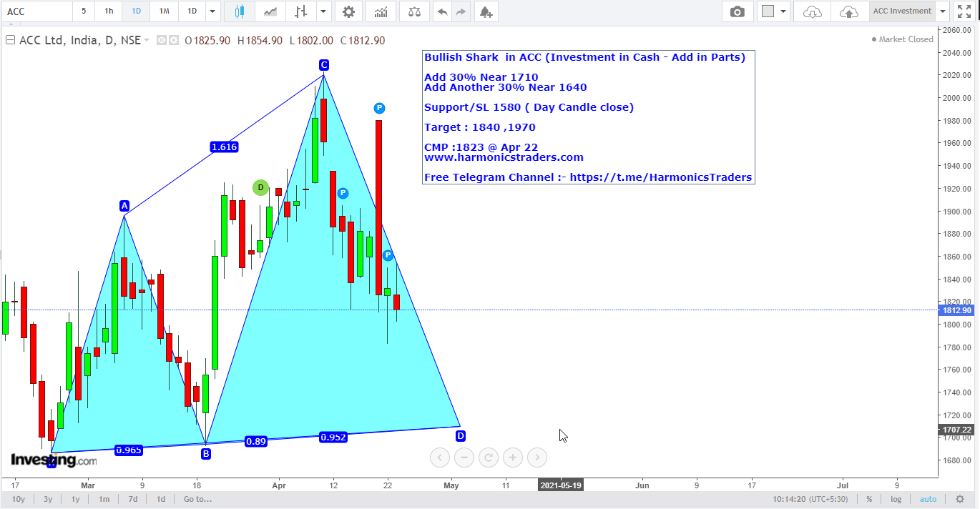
Task: Select the 1h interval tab
Action: [108, 11]
